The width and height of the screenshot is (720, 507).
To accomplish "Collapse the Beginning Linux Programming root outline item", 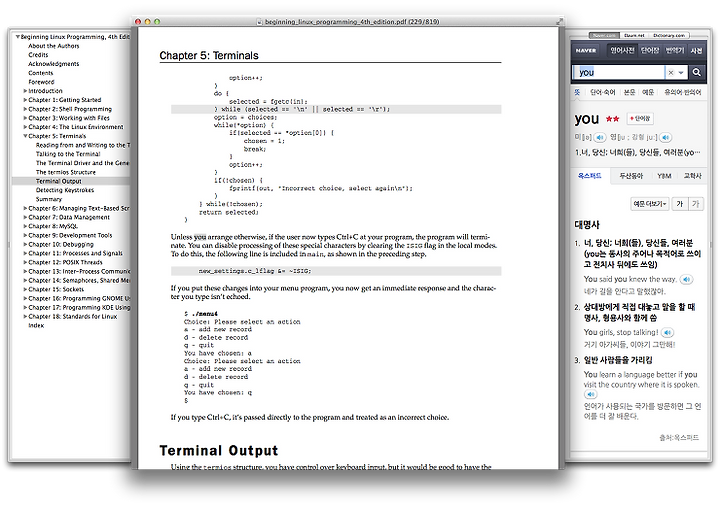I will coord(17,37).
